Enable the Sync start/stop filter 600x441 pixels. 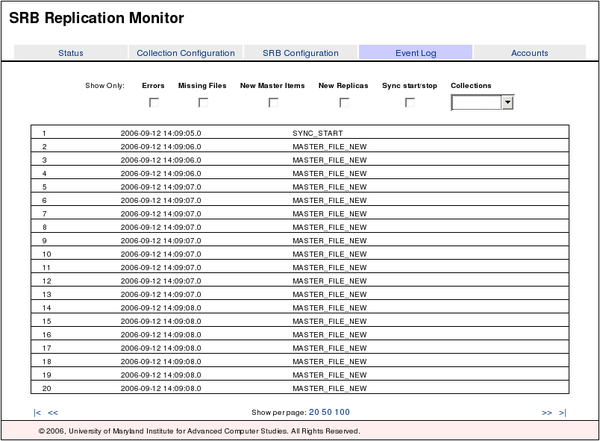[x=410, y=102]
